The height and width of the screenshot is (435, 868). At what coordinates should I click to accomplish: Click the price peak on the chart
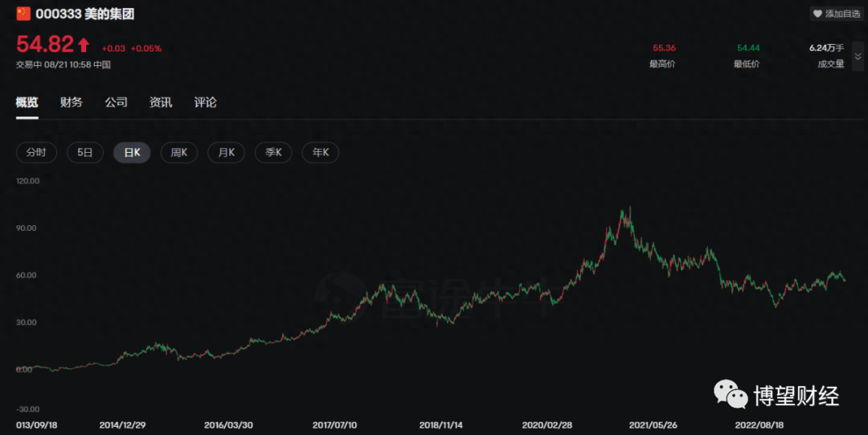coord(622,212)
